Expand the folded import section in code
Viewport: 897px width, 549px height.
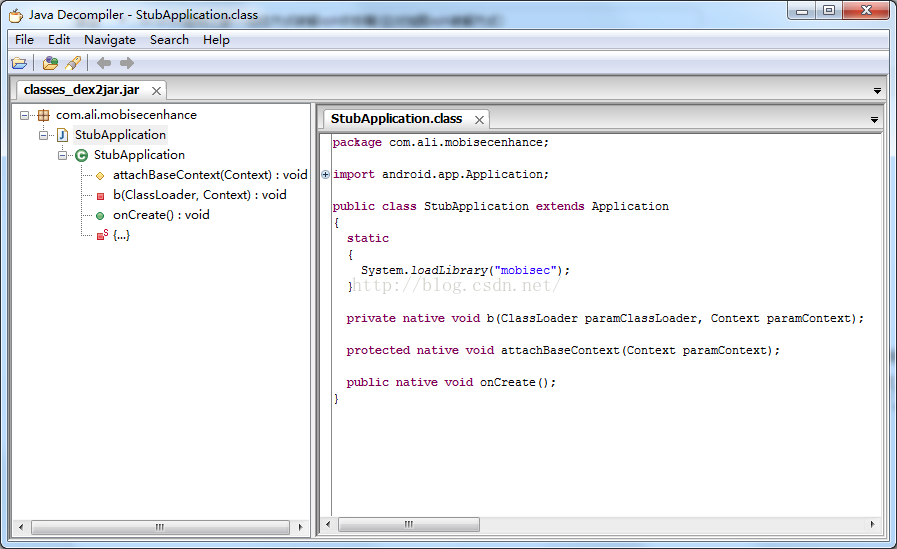click(326, 174)
